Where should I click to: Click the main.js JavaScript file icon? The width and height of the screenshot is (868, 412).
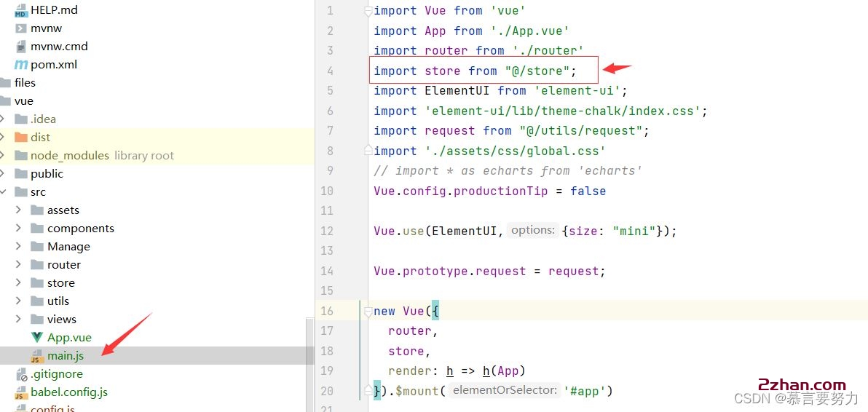pyautogui.click(x=37, y=356)
